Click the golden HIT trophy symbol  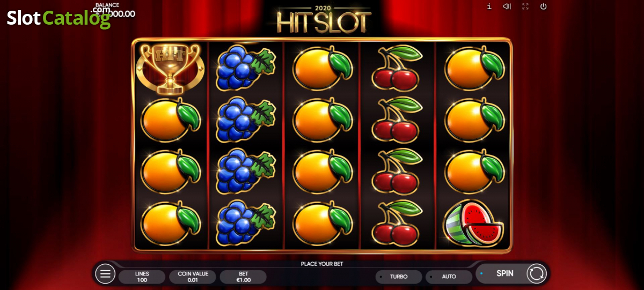coord(170,69)
